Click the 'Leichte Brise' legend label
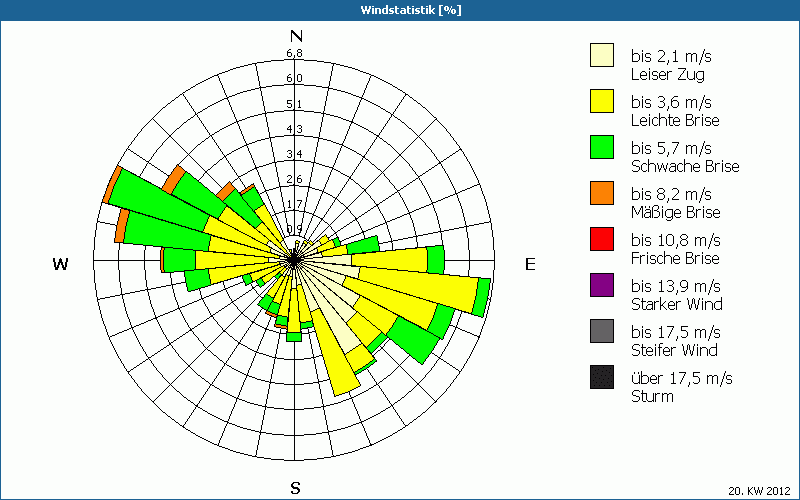Screen dimensions: 800x500 point(676,120)
